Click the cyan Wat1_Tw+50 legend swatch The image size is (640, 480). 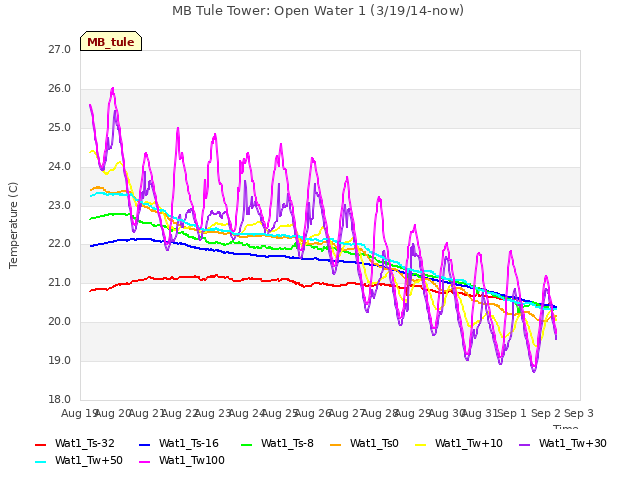(41, 462)
